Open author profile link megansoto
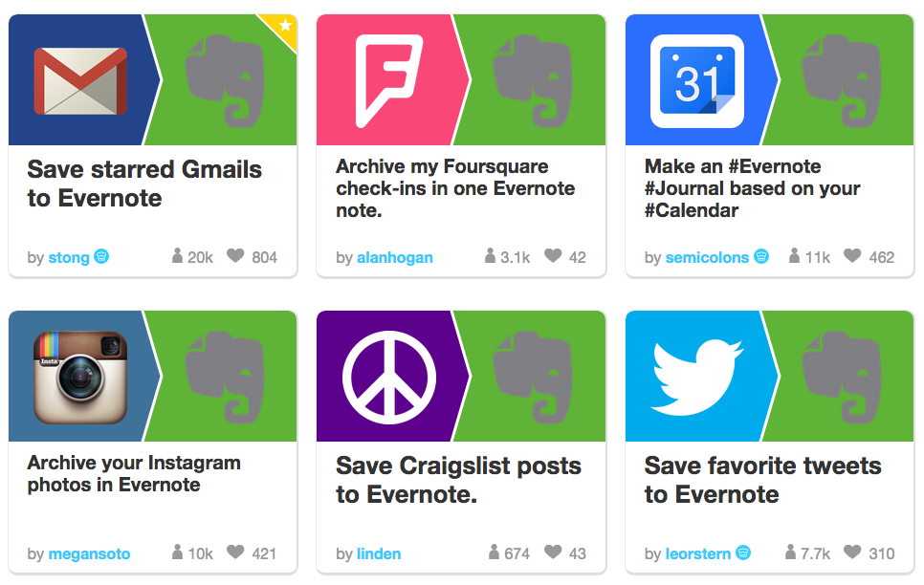 pyautogui.click(x=89, y=553)
